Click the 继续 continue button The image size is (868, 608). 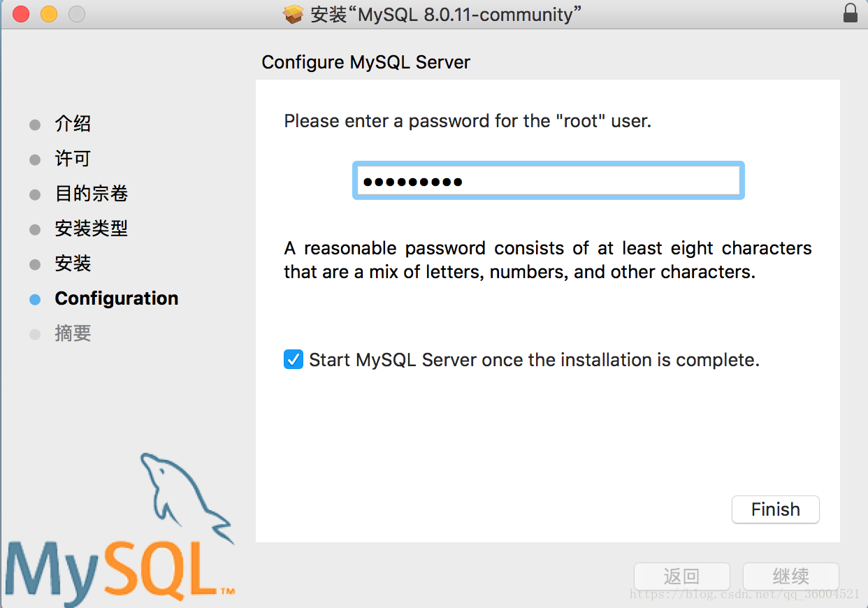791,577
